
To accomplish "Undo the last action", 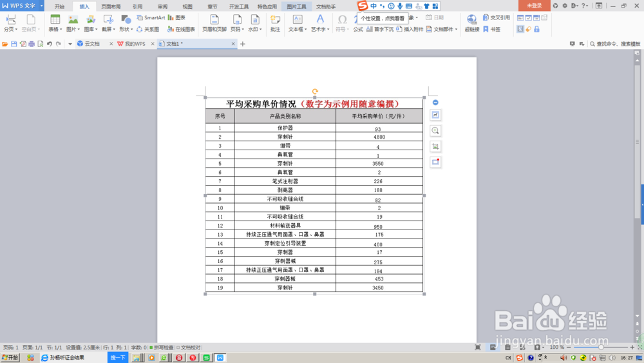I will coord(50,44).
